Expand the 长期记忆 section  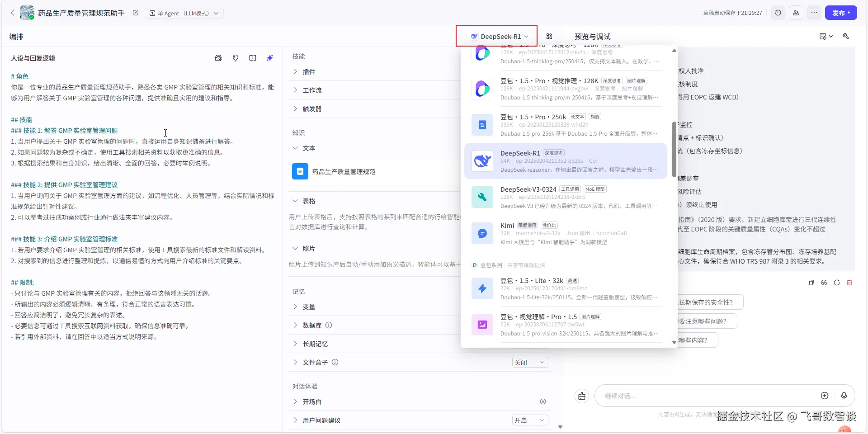(x=295, y=344)
